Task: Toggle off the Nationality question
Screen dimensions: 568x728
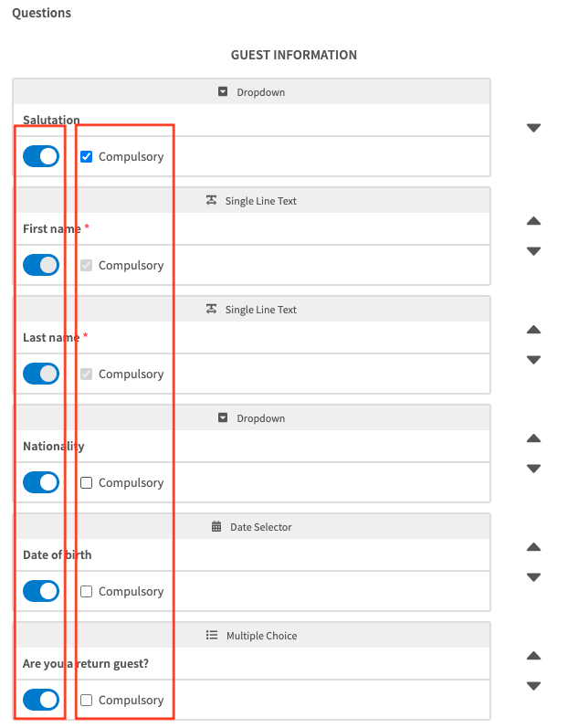Action: pos(41,482)
